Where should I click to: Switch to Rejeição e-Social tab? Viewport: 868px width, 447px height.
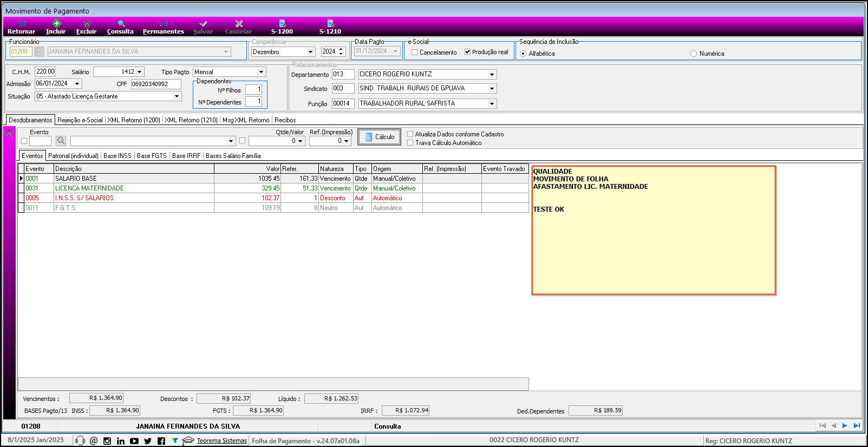tap(80, 120)
